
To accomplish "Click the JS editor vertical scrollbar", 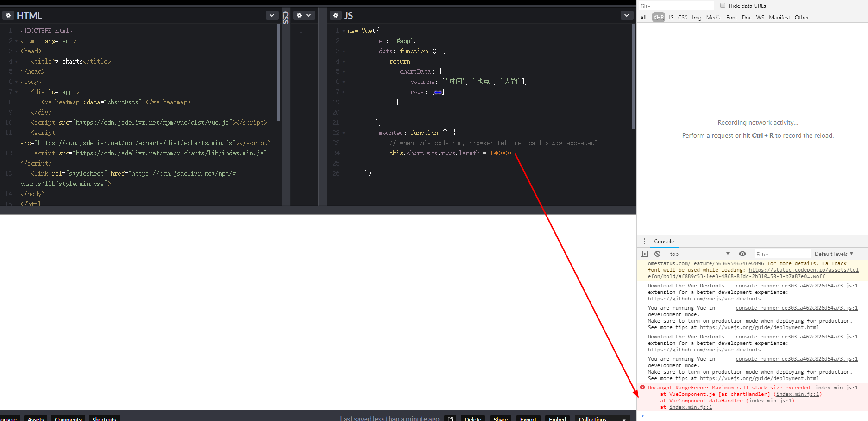I will (633, 77).
